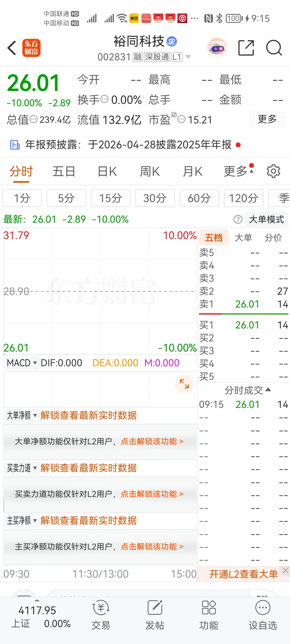Open 设自选 watchlist icon
Image resolution: width=290 pixels, height=644 pixels.
click(x=263, y=614)
